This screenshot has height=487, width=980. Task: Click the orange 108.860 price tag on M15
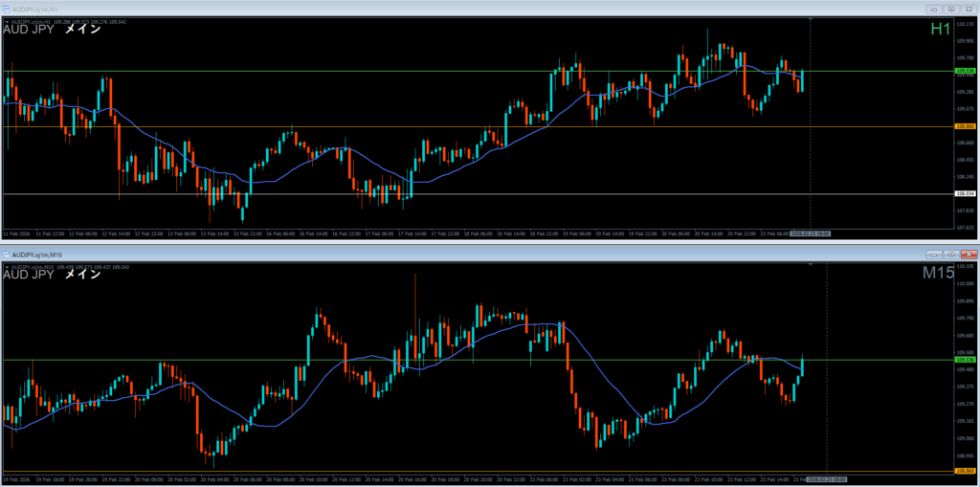tap(965, 471)
